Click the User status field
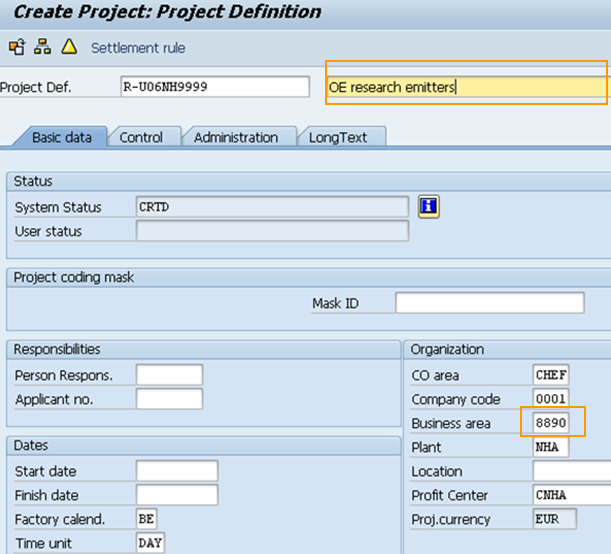611x554 pixels. [x=272, y=231]
